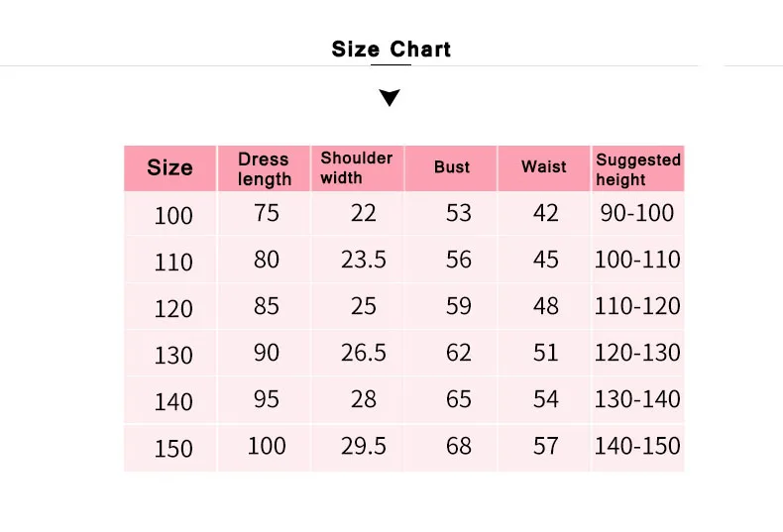The image size is (783, 532).
Task: Select the bust value 68
Action: coord(459,446)
